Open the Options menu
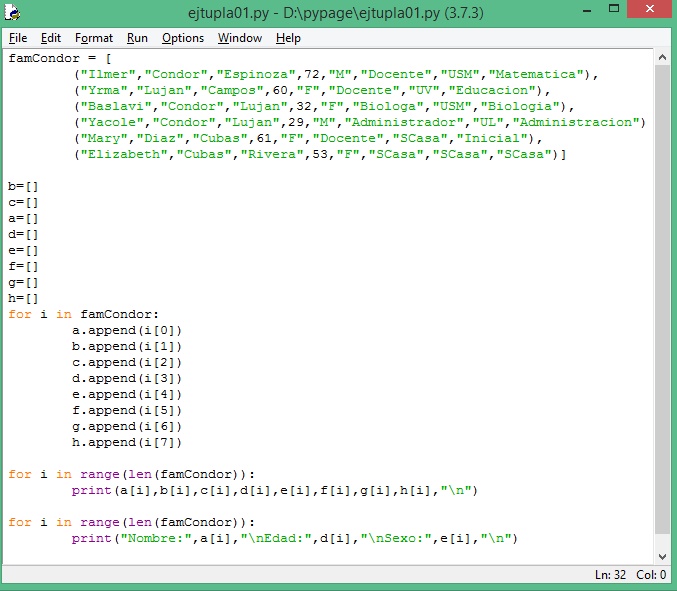Viewport: 677px width, 591px height. tap(183, 38)
